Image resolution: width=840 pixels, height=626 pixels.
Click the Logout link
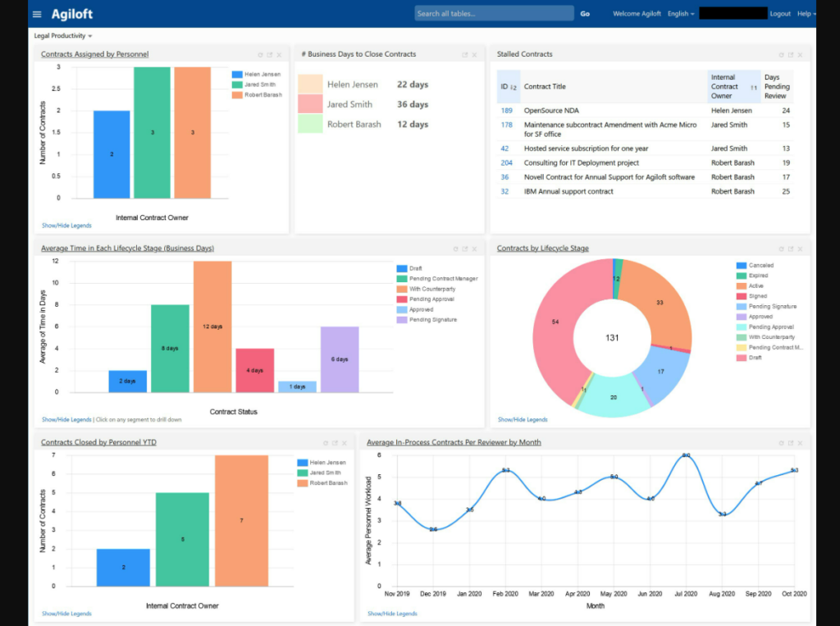point(780,13)
